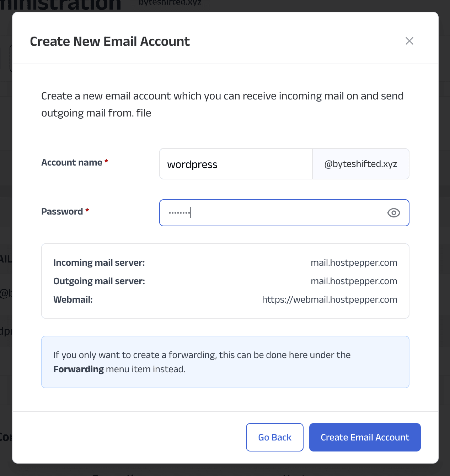Click the Incoming mail server label

point(99,263)
